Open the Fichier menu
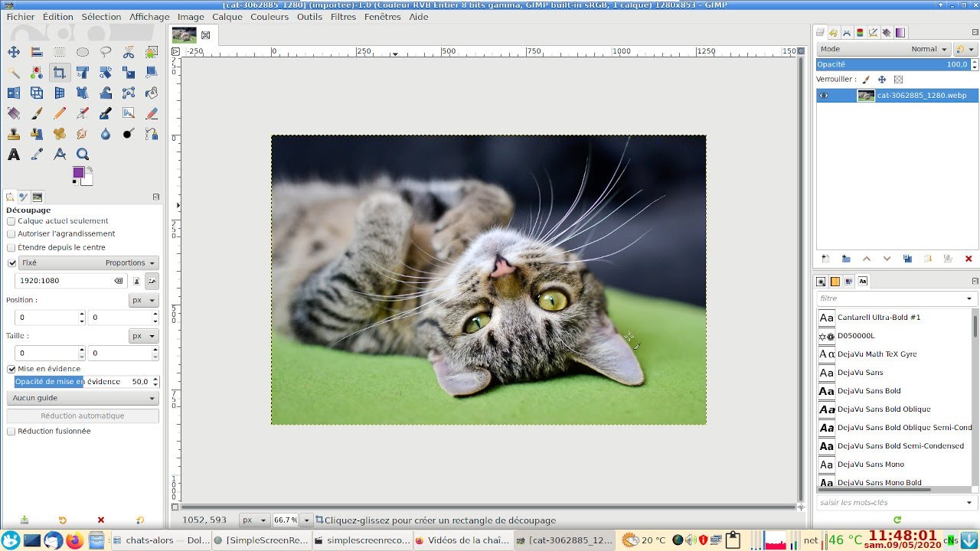Viewport: 980px width, 551px height. coord(21,17)
